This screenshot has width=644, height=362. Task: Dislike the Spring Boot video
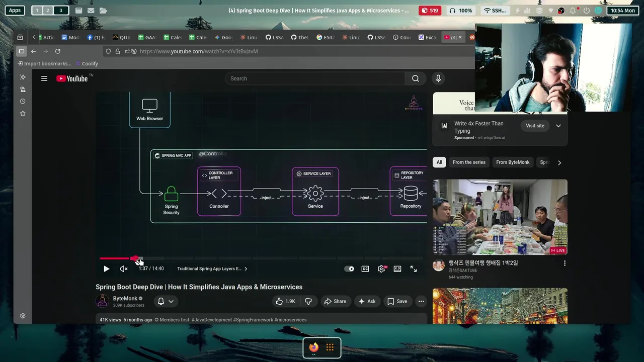tap(308, 301)
